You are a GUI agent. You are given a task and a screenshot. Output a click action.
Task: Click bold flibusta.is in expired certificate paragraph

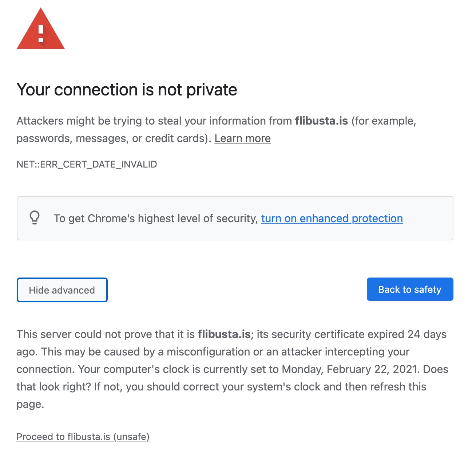click(224, 334)
